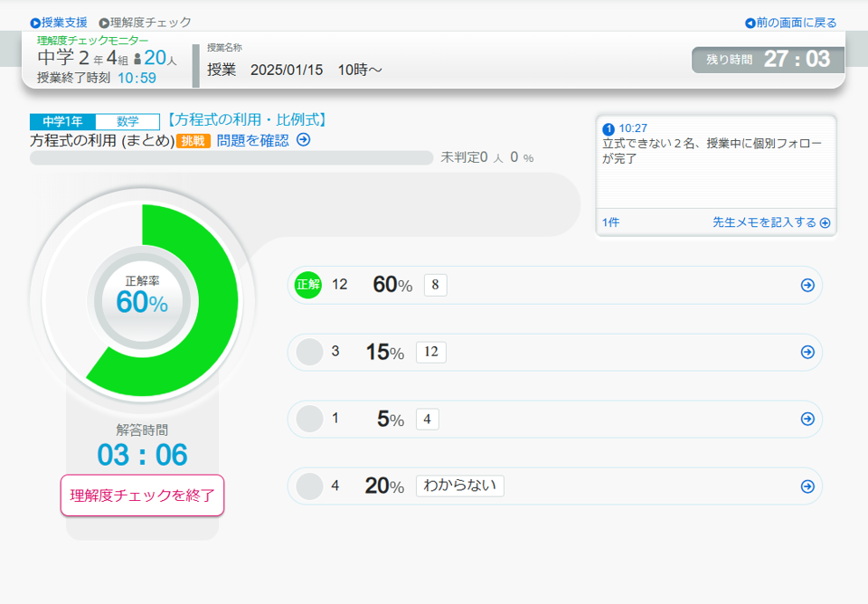Click the green 正解 circle badge
The height and width of the screenshot is (604, 868).
pos(308,285)
